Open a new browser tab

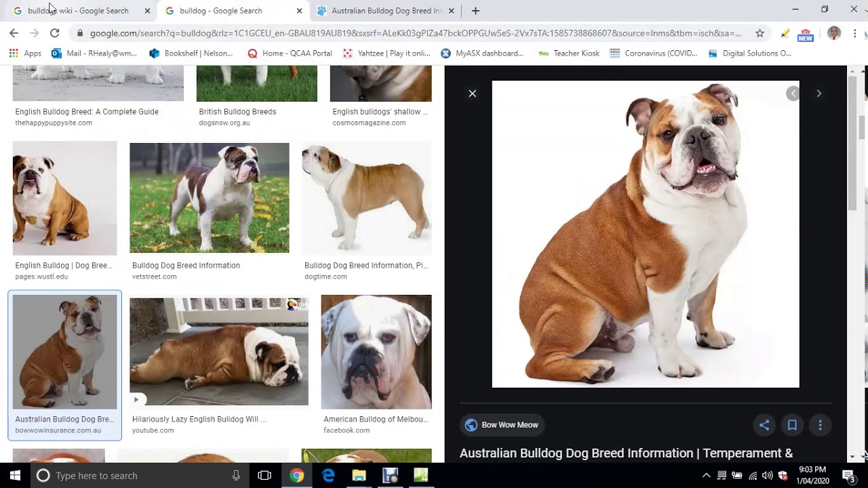(475, 11)
